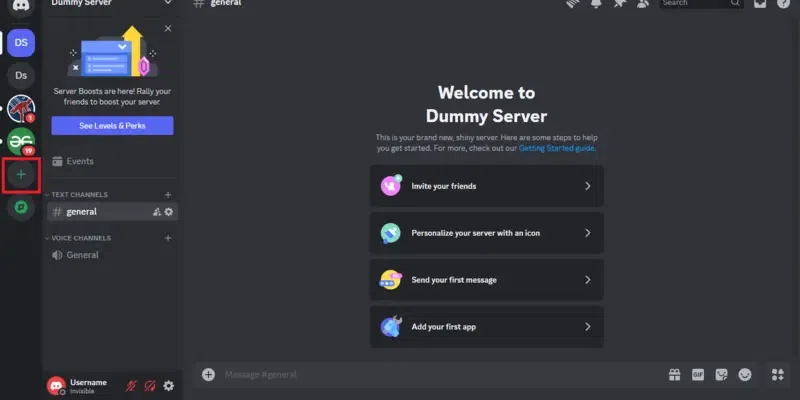Open notification settings bell
The height and width of the screenshot is (400, 800).
pyautogui.click(x=596, y=4)
